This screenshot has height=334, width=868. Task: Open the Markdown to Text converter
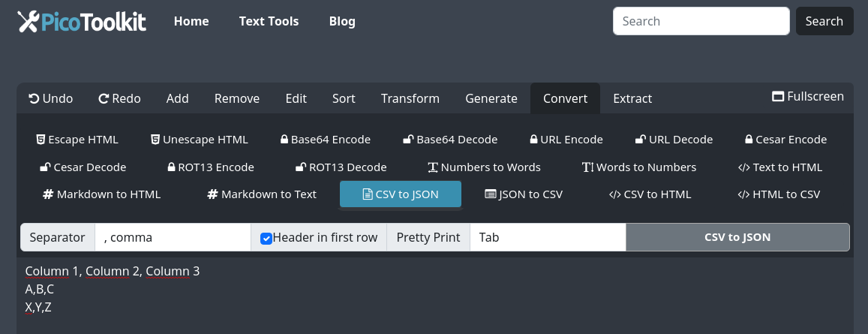coord(262,194)
